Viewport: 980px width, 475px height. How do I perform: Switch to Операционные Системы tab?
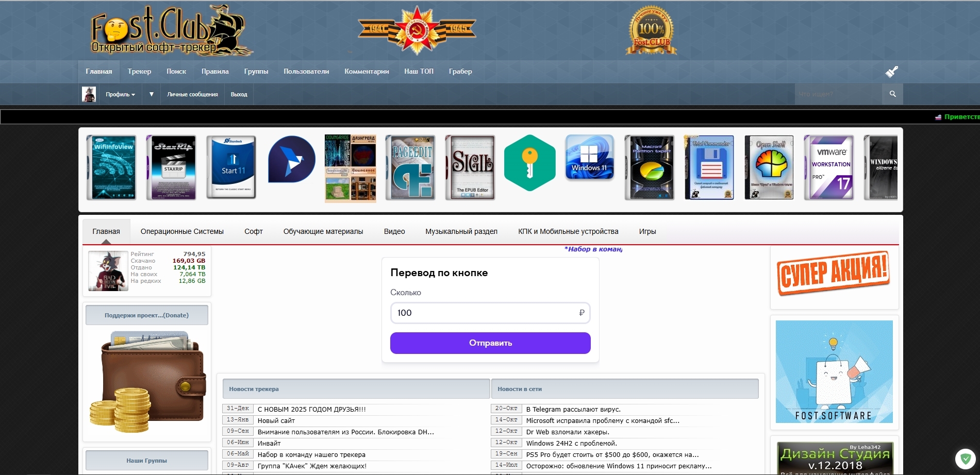[x=182, y=231]
